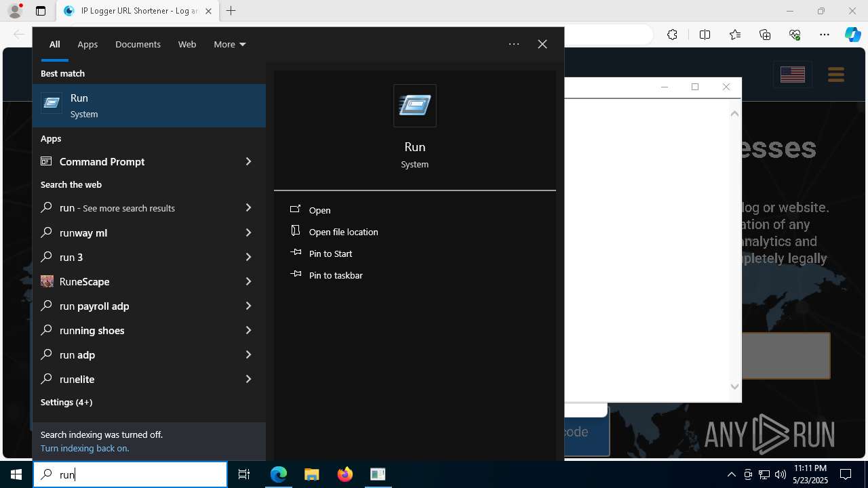
Task: Open the Run best match result
Action: pos(149,106)
